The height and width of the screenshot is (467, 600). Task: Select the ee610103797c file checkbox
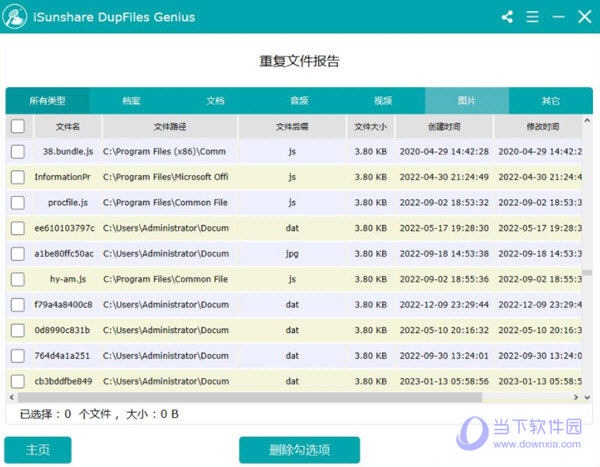click(18, 228)
